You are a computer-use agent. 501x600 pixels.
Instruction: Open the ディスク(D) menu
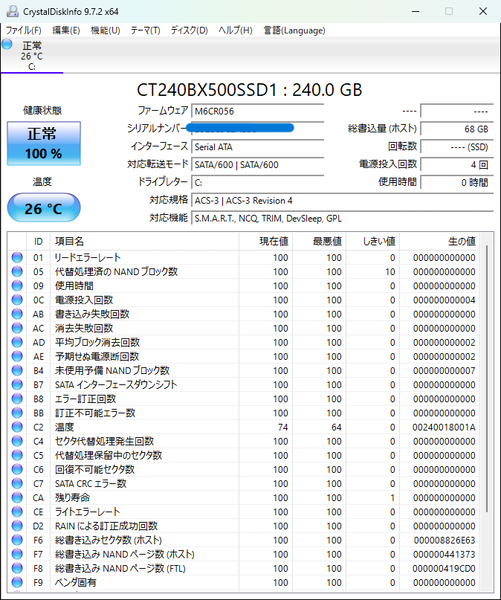click(189, 30)
